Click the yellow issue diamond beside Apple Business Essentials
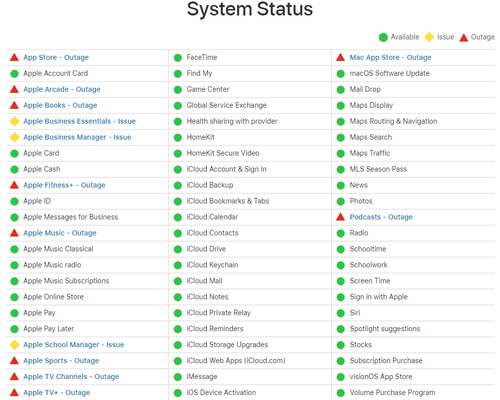This screenshot has width=500, height=400. point(14,121)
